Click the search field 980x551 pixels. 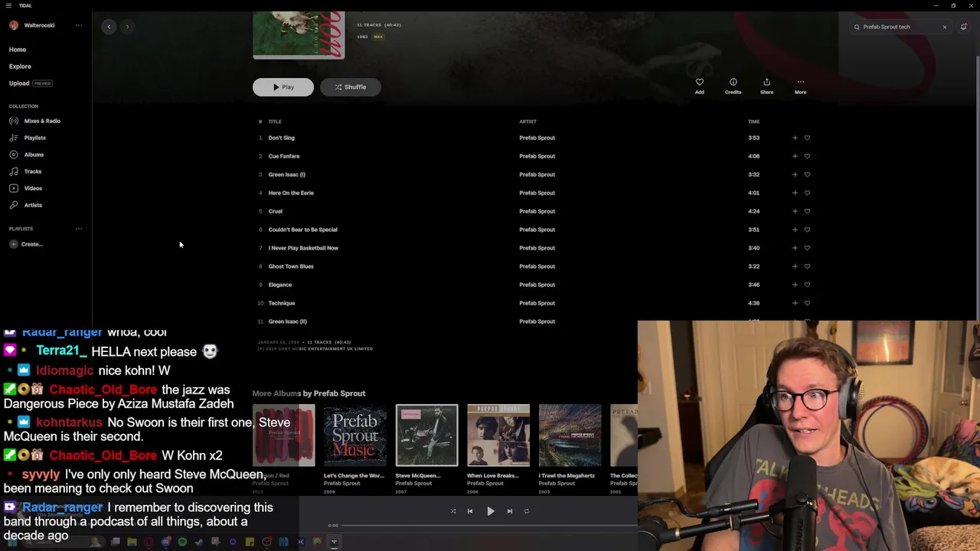[900, 27]
